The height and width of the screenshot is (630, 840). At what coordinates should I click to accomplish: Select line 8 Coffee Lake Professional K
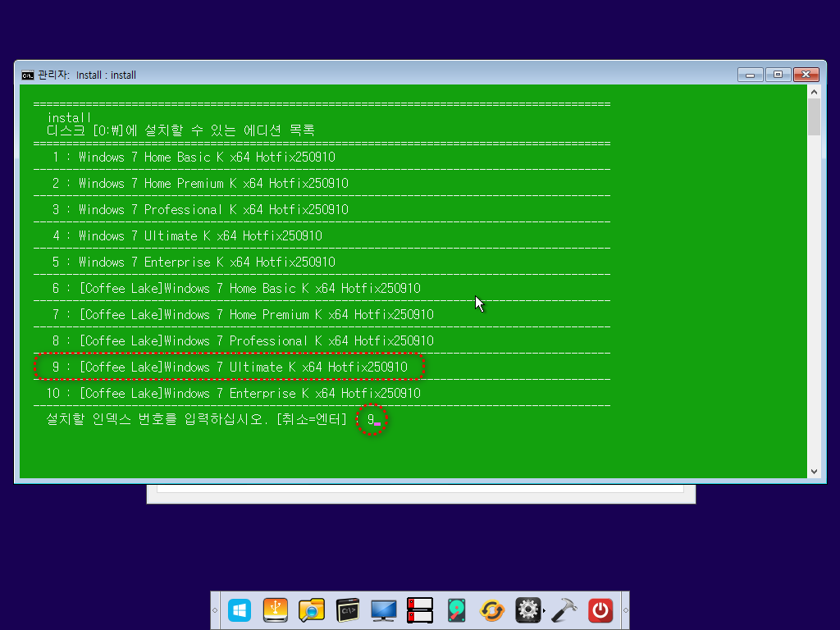coord(243,340)
